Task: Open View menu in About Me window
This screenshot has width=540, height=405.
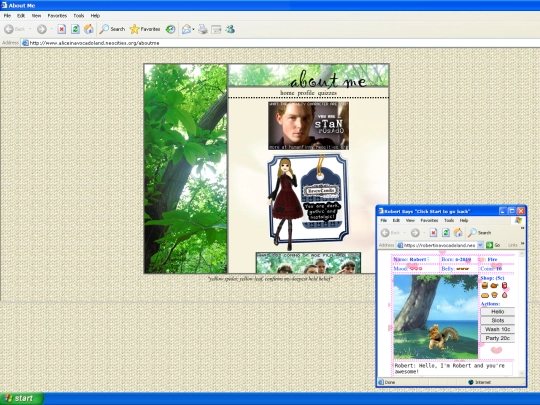Action: (x=36, y=15)
